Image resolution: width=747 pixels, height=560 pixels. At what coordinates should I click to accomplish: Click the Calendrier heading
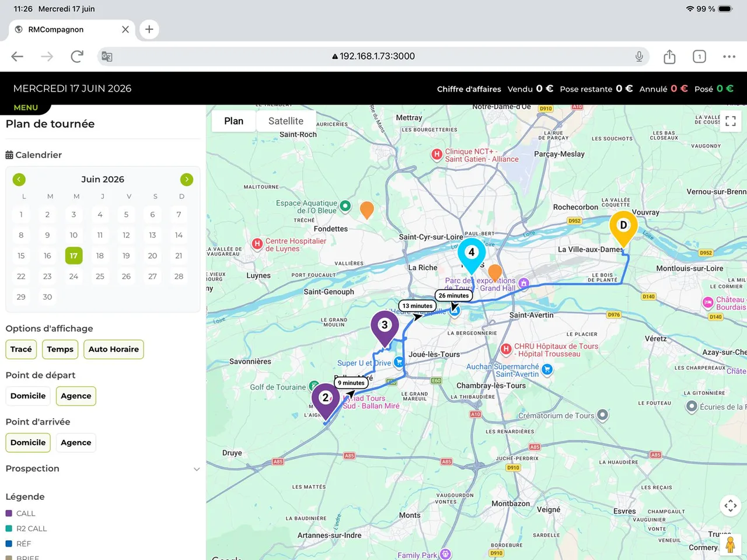click(34, 155)
